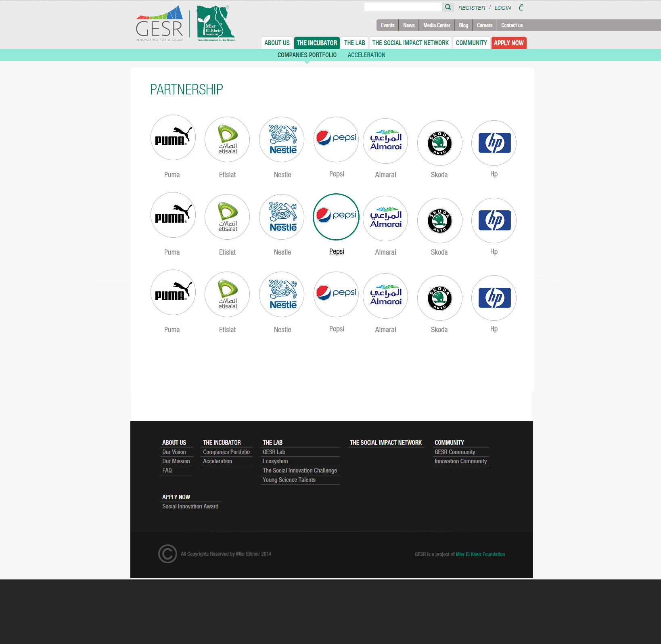
Task: Click footer The Social Impact Network heading
Action: point(386,443)
